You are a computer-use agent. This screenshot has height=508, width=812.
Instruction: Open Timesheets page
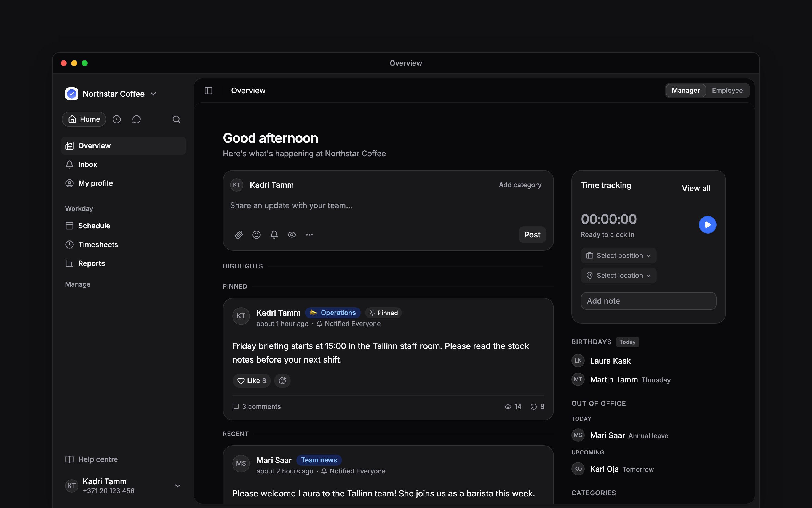click(x=124, y=245)
